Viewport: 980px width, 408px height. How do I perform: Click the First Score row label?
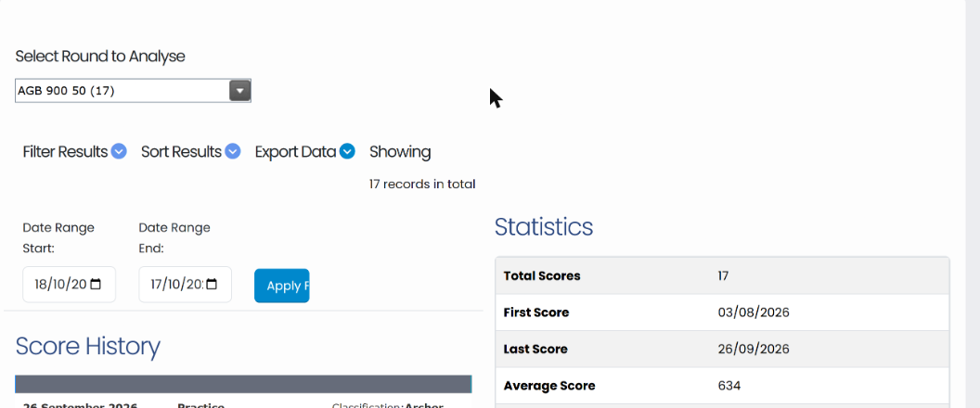tap(536, 312)
